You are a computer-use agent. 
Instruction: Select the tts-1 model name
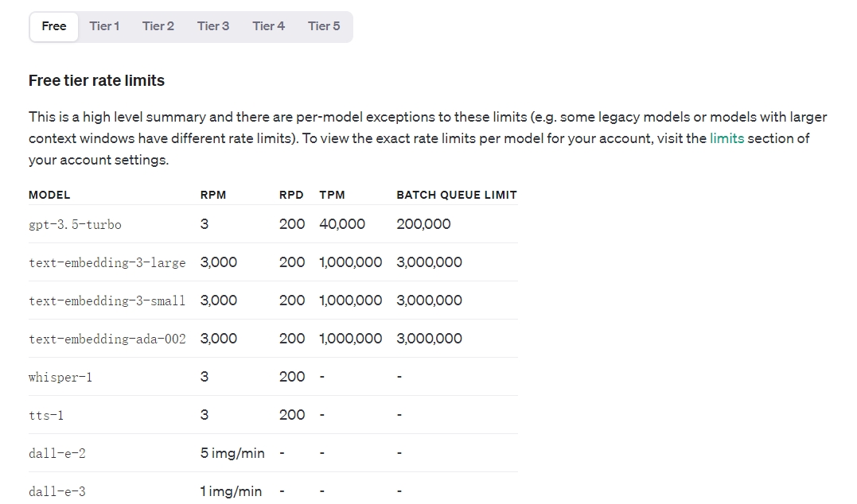46,416
